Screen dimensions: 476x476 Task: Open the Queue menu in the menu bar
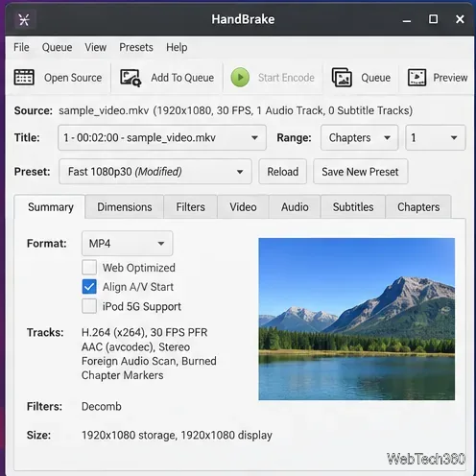coord(57,47)
